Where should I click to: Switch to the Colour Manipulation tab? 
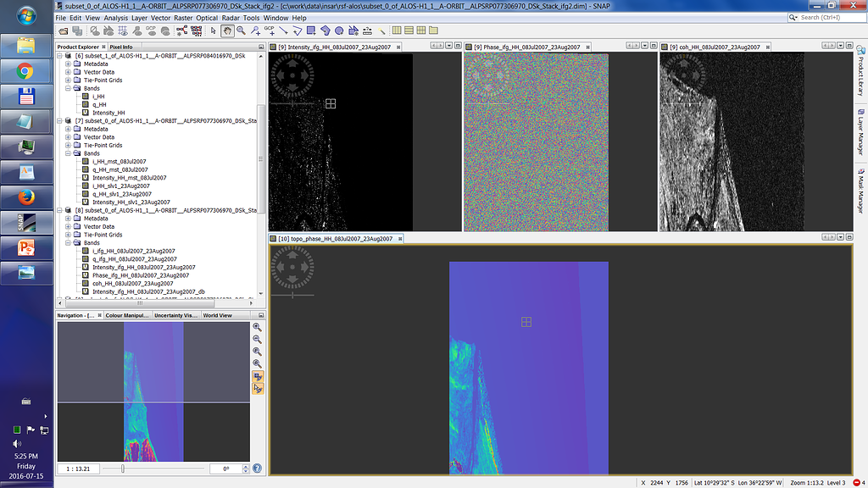[x=125, y=314]
